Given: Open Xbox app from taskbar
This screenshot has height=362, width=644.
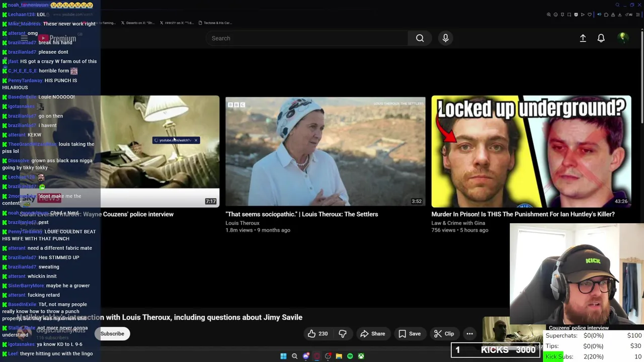Looking at the screenshot, I should [x=361, y=356].
